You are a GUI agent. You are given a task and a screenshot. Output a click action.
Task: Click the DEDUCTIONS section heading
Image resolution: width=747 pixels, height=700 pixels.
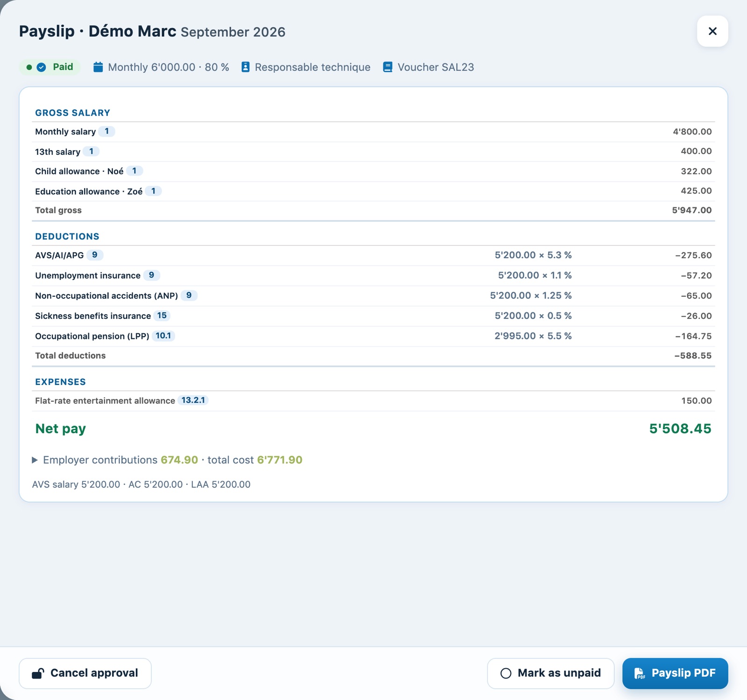(67, 237)
